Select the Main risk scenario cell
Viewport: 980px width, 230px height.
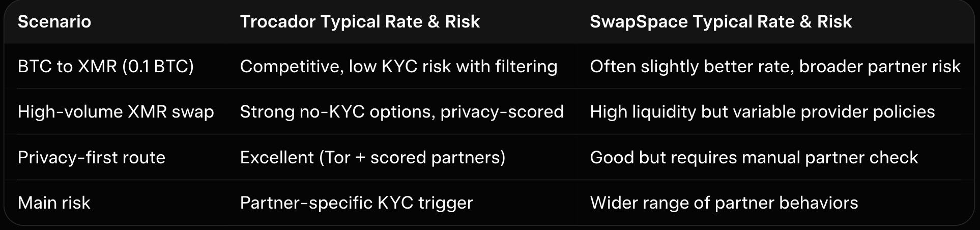point(54,203)
